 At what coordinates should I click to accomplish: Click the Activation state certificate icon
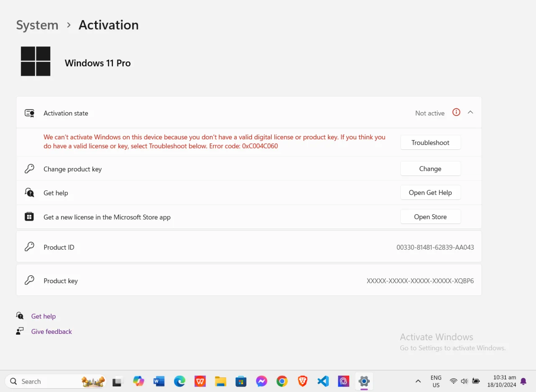(x=29, y=113)
